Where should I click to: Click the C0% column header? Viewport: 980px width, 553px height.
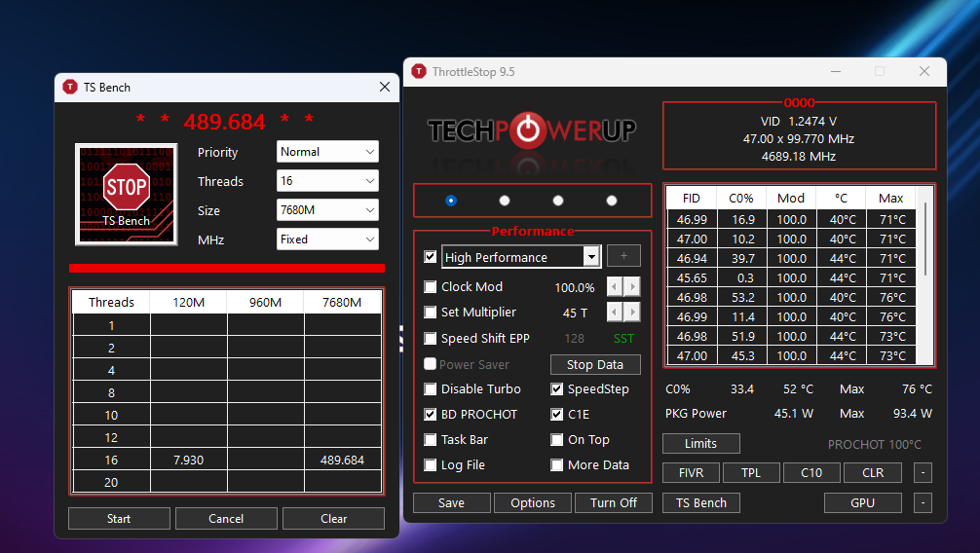pyautogui.click(x=741, y=198)
